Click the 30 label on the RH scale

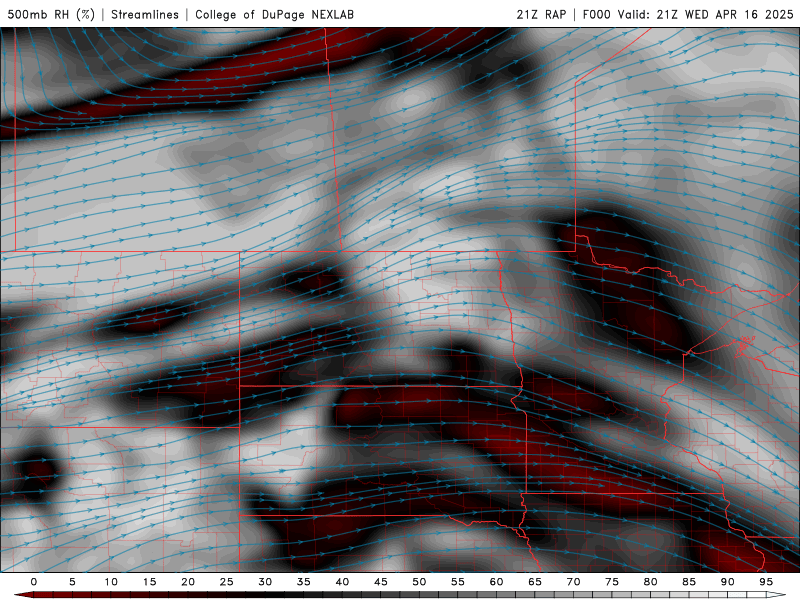click(265, 582)
